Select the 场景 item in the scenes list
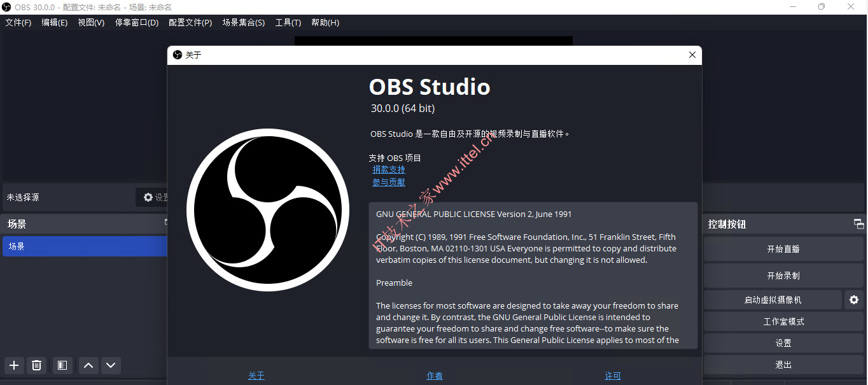The image size is (868, 385). (85, 247)
